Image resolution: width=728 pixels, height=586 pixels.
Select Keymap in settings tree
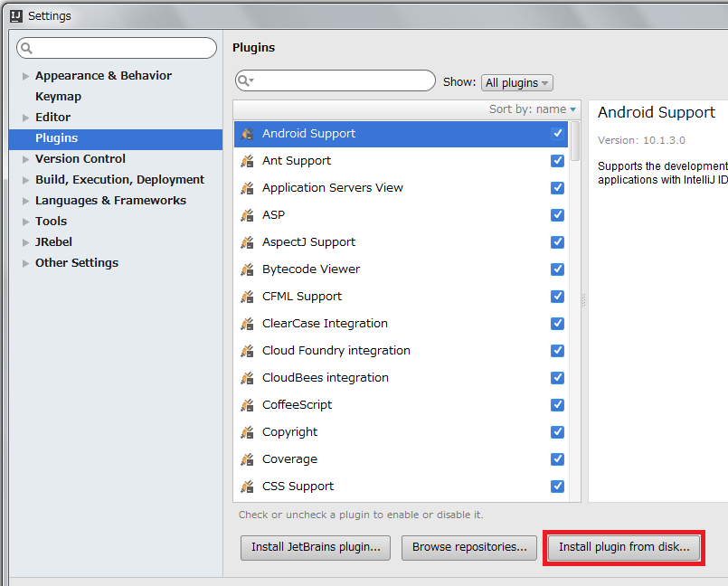coord(58,97)
